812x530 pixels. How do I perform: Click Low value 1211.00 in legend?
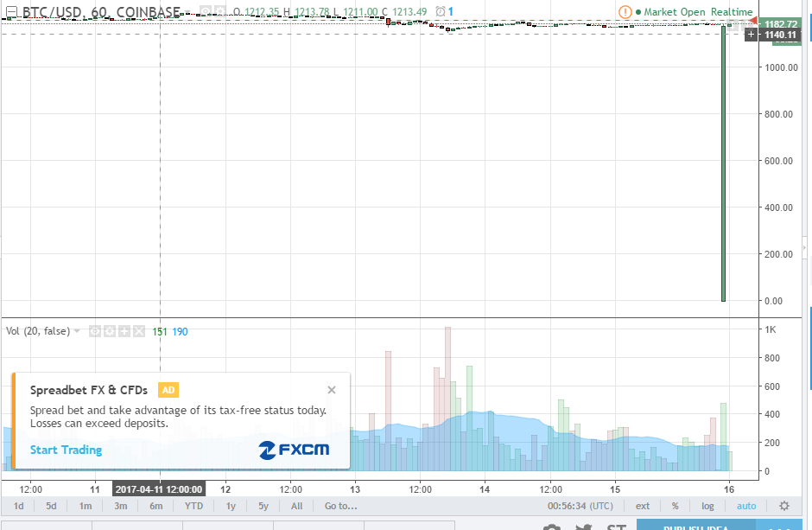coord(359,12)
